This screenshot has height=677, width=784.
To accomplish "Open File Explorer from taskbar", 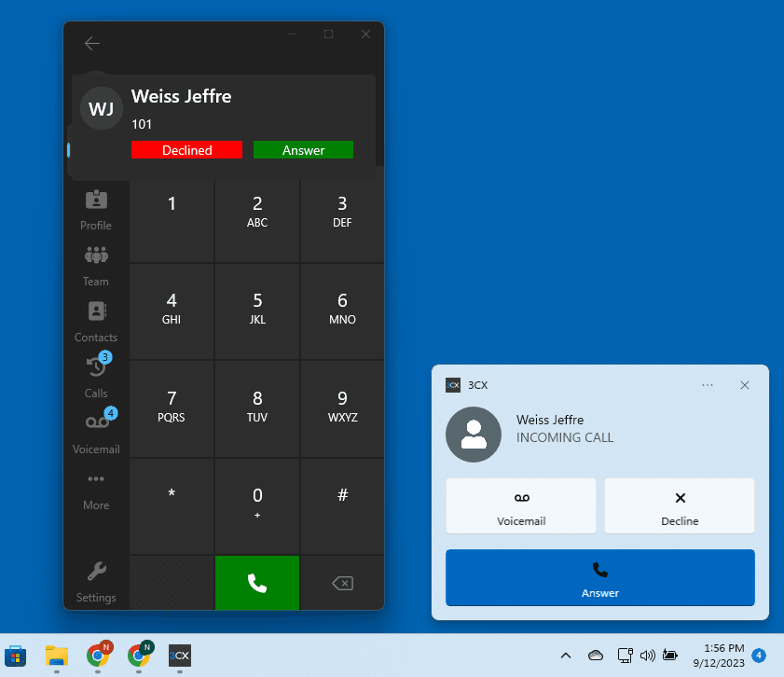I will (57, 656).
